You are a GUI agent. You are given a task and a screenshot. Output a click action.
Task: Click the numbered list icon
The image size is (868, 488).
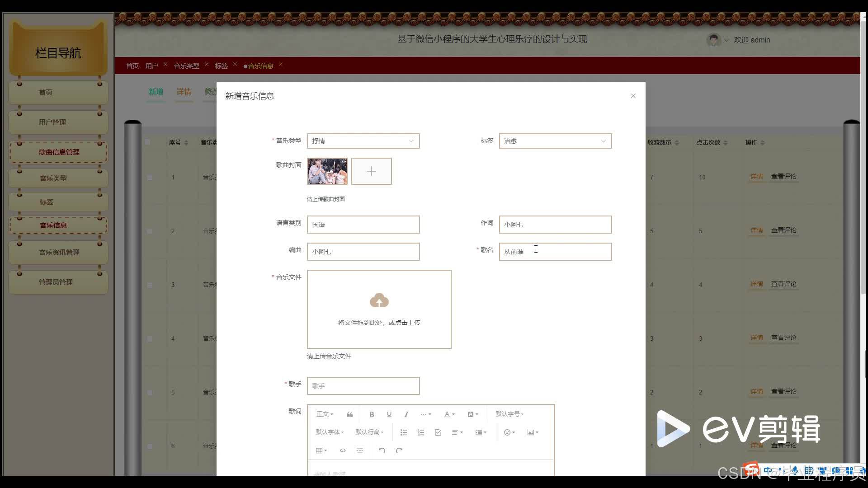click(x=421, y=432)
